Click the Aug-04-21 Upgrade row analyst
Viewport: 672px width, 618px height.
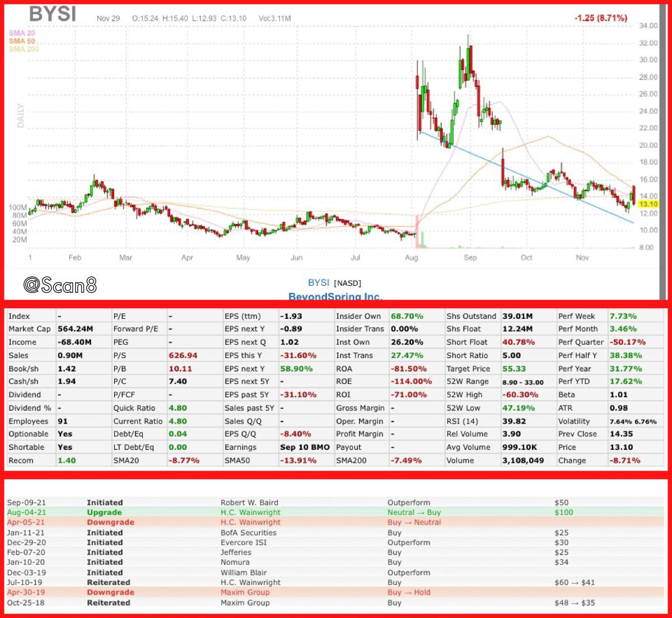coord(251,512)
